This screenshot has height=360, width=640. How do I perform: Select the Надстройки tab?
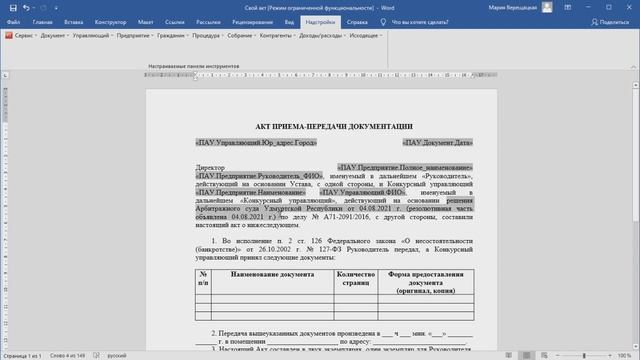click(320, 22)
